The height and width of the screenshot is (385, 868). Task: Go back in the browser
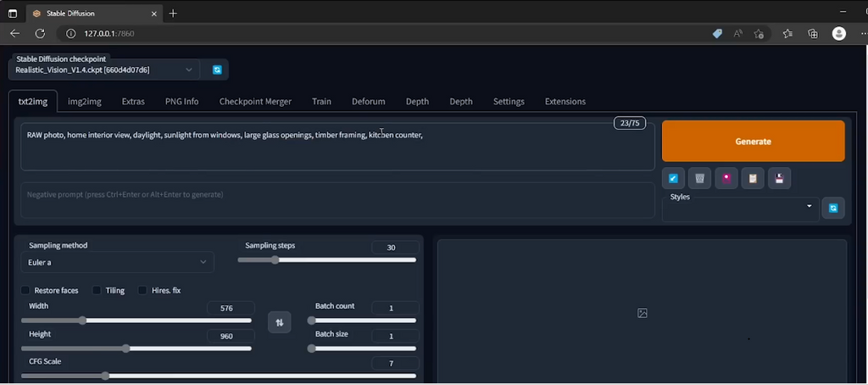point(15,34)
